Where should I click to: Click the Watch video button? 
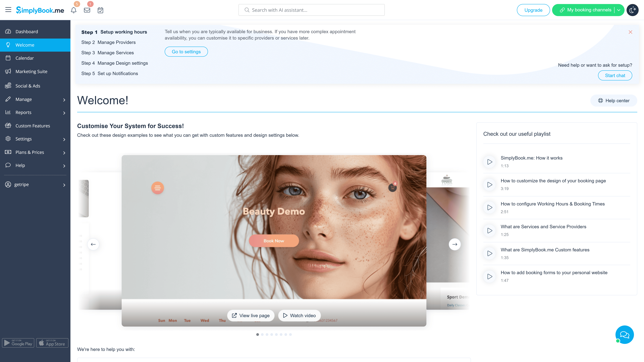pyautogui.click(x=300, y=315)
